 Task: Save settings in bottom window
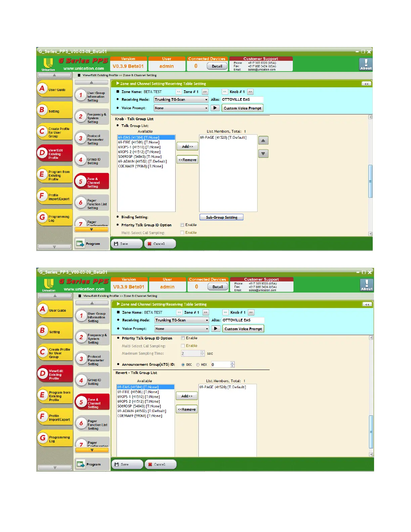click(127, 464)
